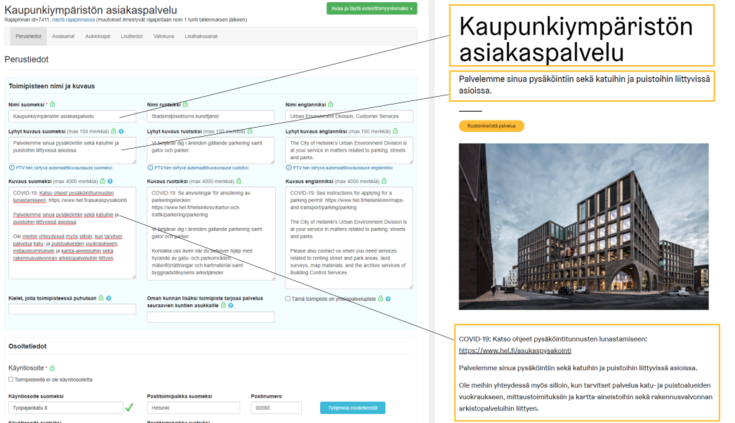Click lock icon next to Nimi suomeksi
The width and height of the screenshot is (735, 423).
pyautogui.click(x=52, y=104)
